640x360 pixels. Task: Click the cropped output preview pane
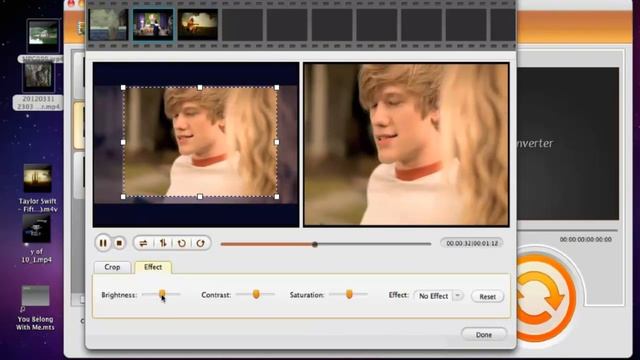[x=406, y=144]
